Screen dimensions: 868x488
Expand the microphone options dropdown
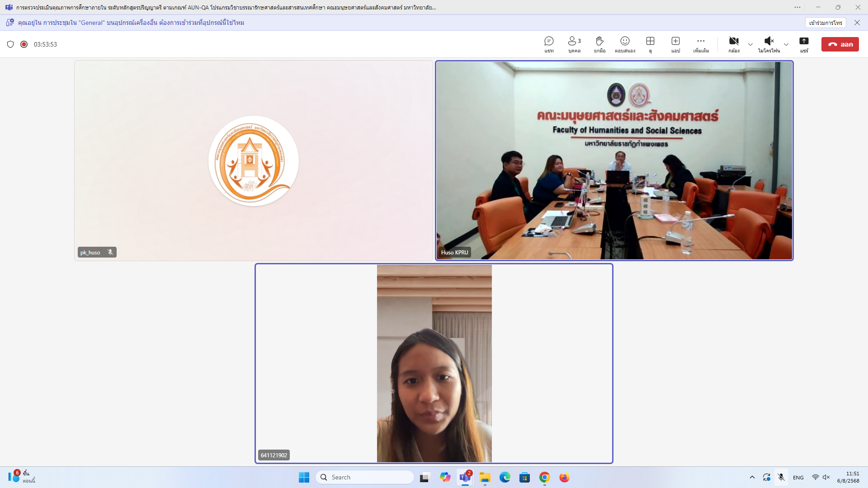click(x=786, y=44)
